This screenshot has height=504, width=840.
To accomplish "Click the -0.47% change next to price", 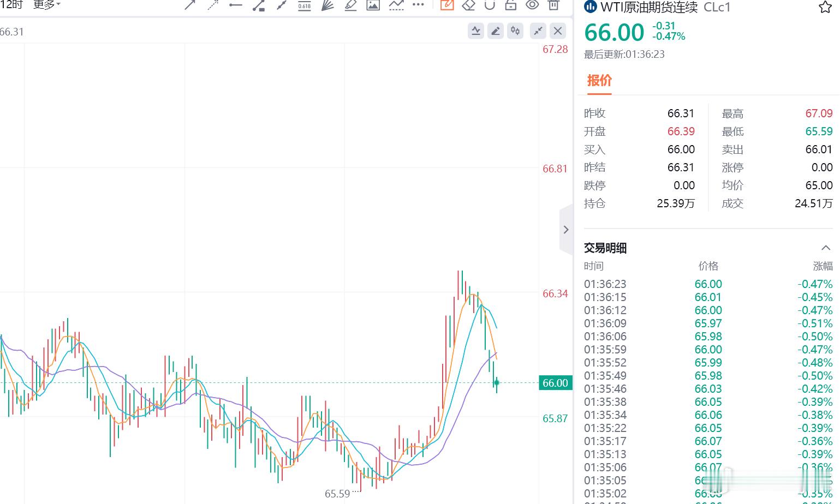I will (669, 37).
